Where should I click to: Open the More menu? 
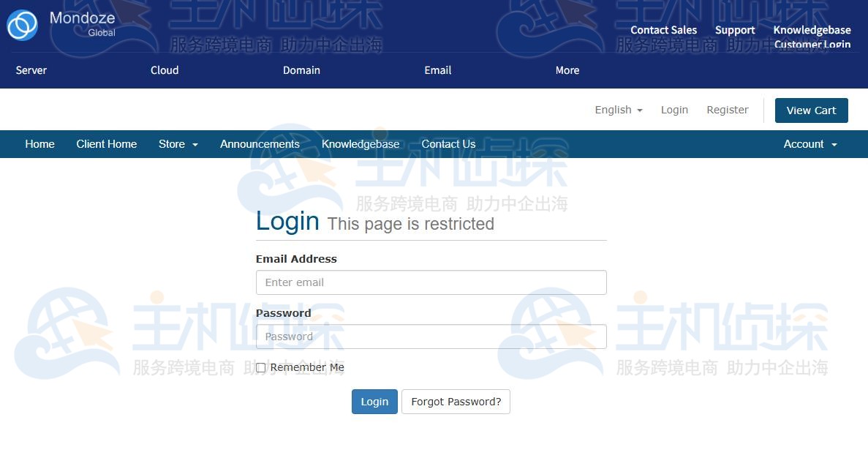tap(567, 70)
